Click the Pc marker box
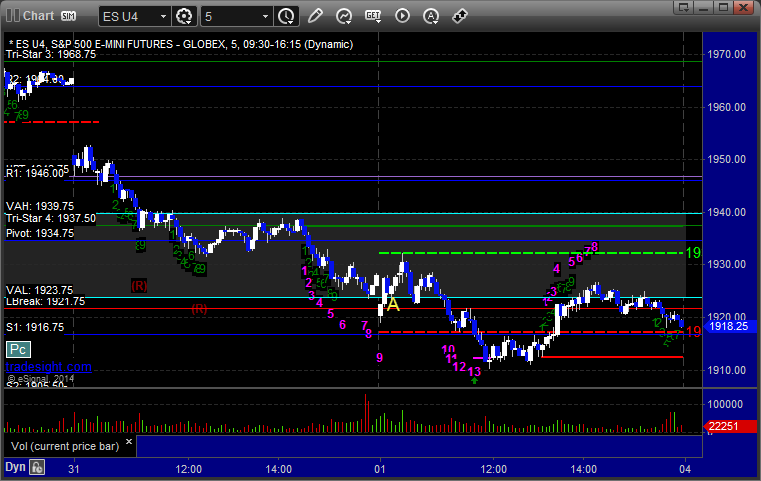 click(x=18, y=349)
